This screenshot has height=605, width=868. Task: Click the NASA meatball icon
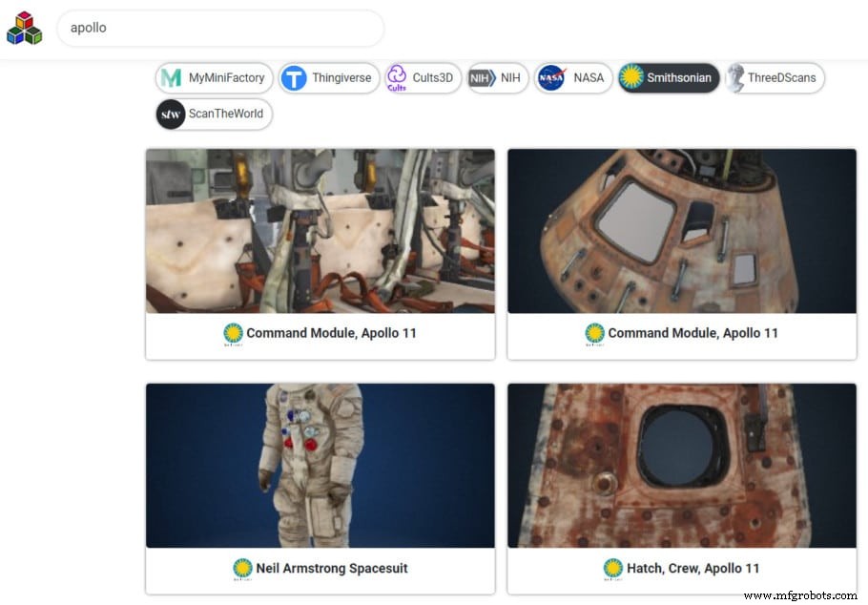551,77
